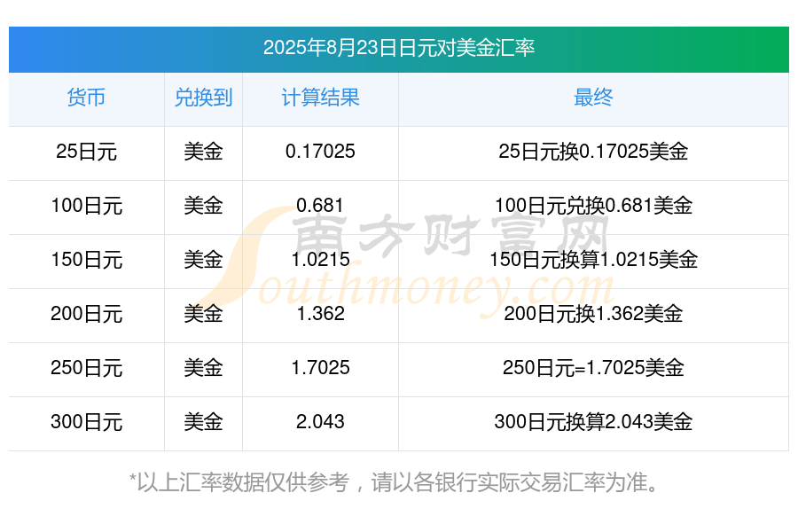Click '300日元换算2.043美金'
The width and height of the screenshot is (798, 532).
(593, 422)
